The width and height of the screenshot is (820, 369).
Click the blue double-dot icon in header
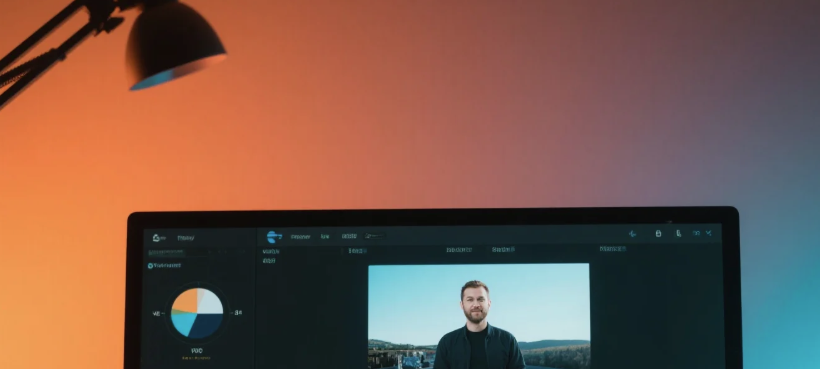click(696, 233)
